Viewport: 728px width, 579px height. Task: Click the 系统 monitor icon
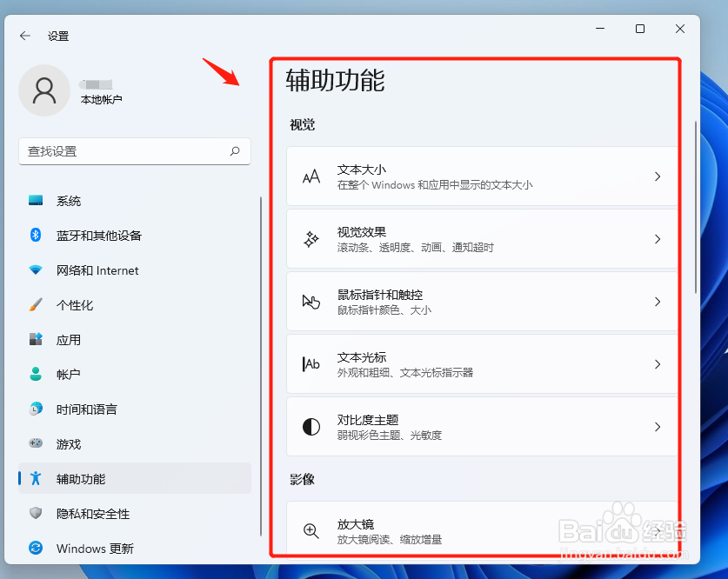(36, 201)
